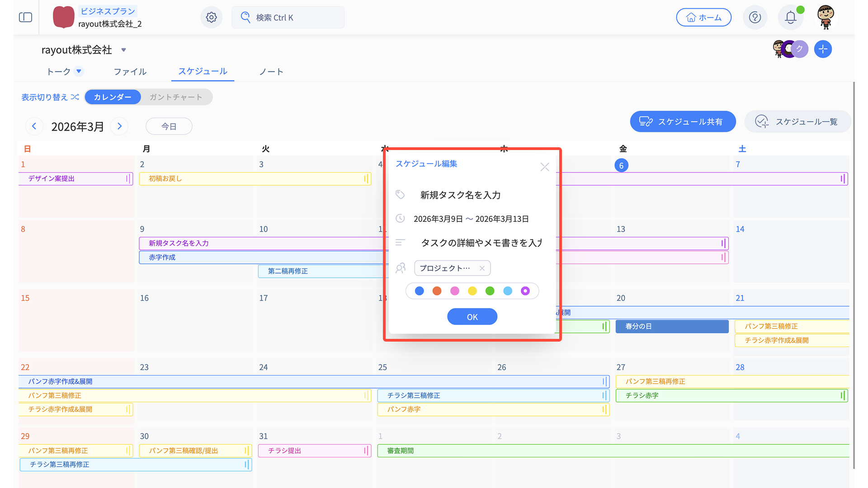The width and height of the screenshot is (868, 488).
Task: Click the shuffle icon beside 表示切り替え
Action: [x=75, y=97]
